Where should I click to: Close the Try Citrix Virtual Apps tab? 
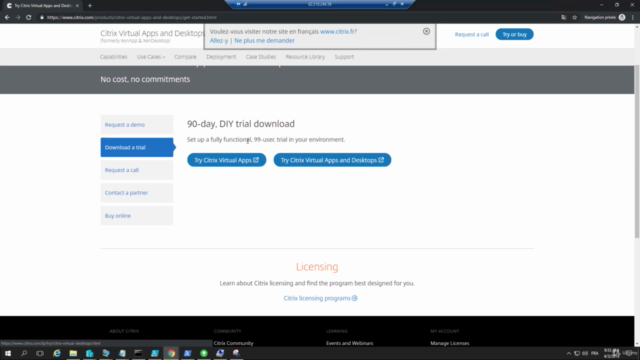click(77, 6)
